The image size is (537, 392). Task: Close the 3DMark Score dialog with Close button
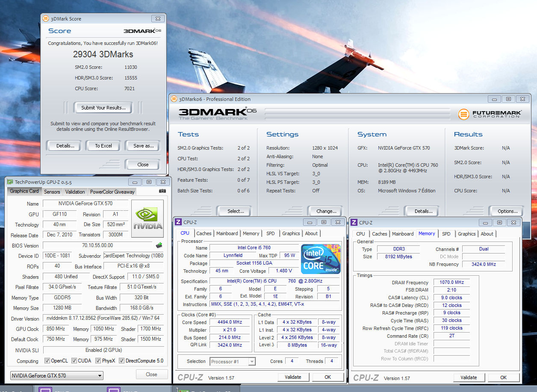tap(143, 165)
